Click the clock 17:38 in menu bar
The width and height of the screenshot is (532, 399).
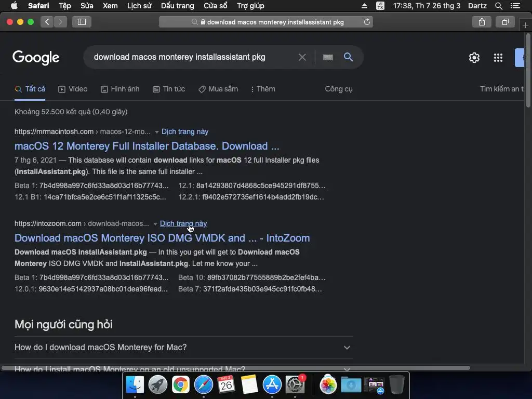[427, 6]
